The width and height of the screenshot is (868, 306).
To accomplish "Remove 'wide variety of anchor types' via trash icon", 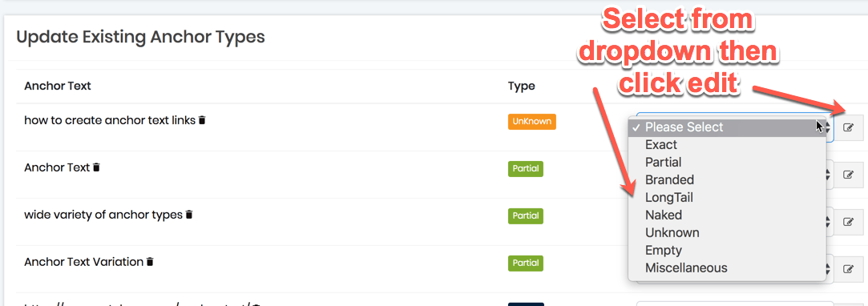I will [189, 214].
